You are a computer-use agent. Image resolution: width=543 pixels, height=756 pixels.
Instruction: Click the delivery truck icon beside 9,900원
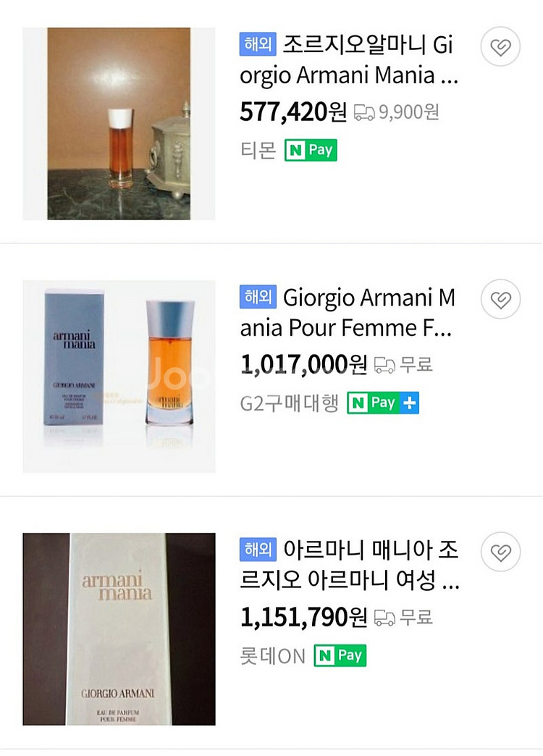(364, 112)
